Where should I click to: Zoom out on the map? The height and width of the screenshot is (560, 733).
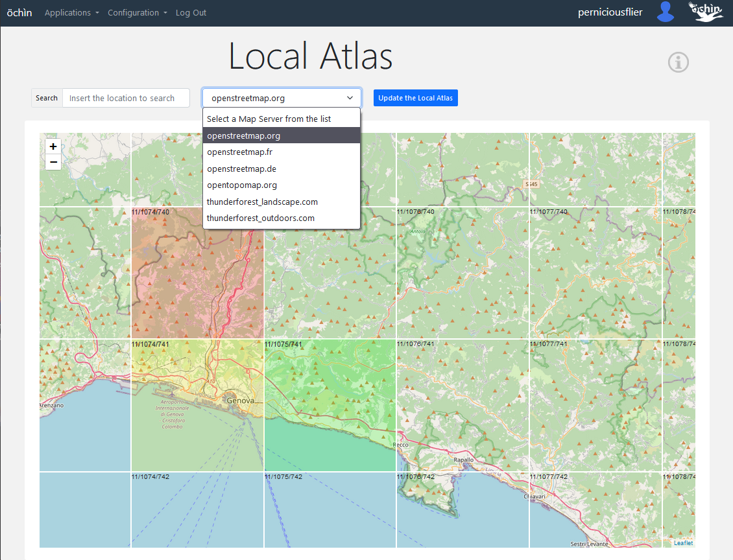[53, 163]
